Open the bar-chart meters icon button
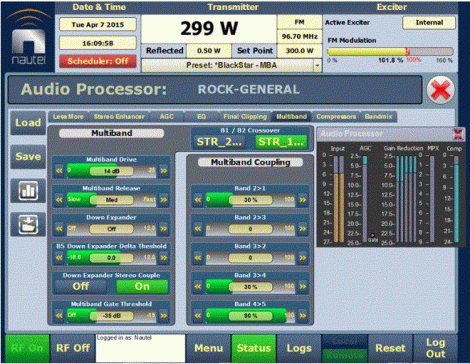470x364 pixels. pyautogui.click(x=28, y=191)
